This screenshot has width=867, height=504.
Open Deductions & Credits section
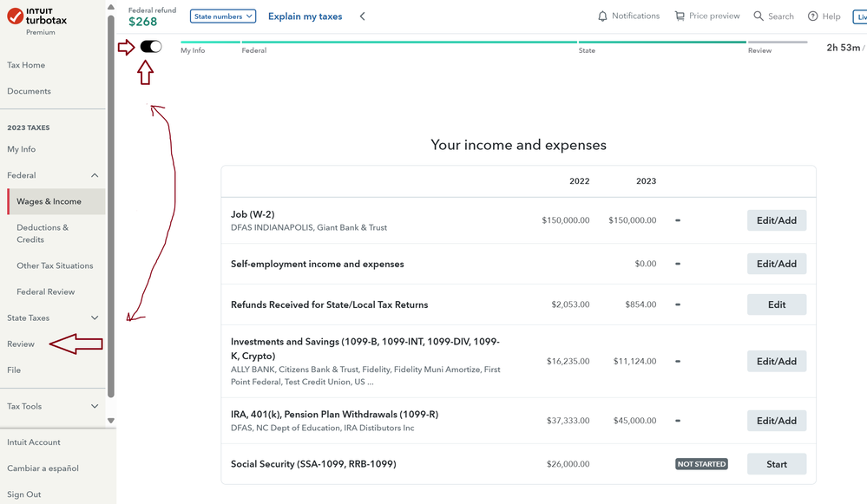point(43,233)
